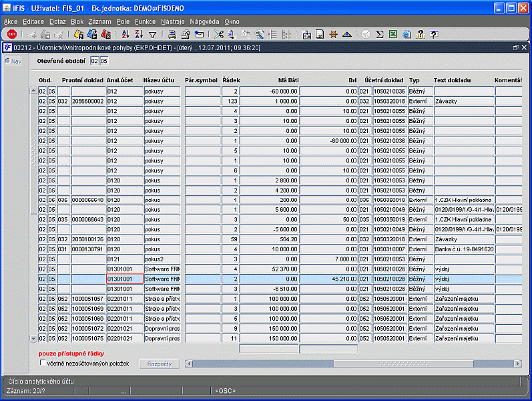Viewport: 532px width, 401px height.
Task: Click accounting document cell 1050310007
Action: [x=390, y=249]
